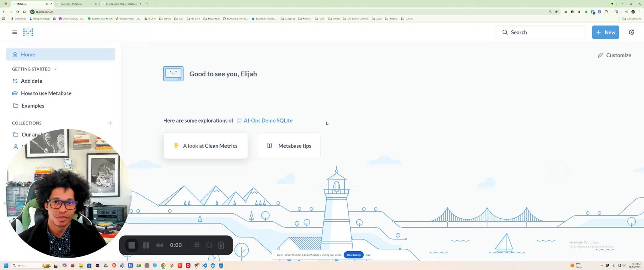This screenshot has height=270, width=644.
Task: Open Google Drive from the taskbar
Action: tap(106, 265)
